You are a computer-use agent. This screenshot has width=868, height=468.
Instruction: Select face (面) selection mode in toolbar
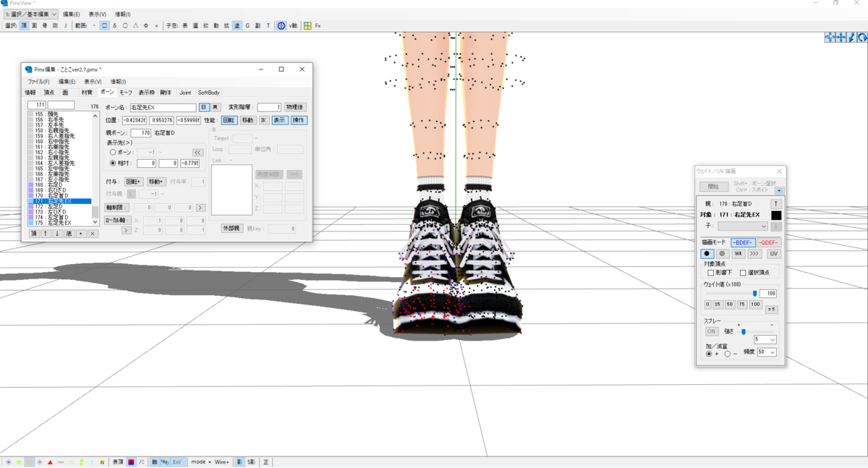pyautogui.click(x=34, y=25)
